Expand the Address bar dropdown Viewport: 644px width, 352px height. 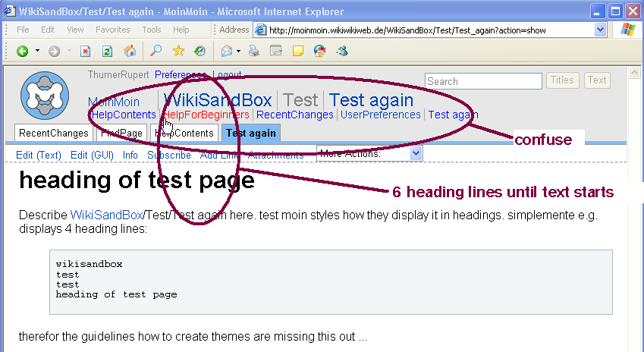point(601,30)
